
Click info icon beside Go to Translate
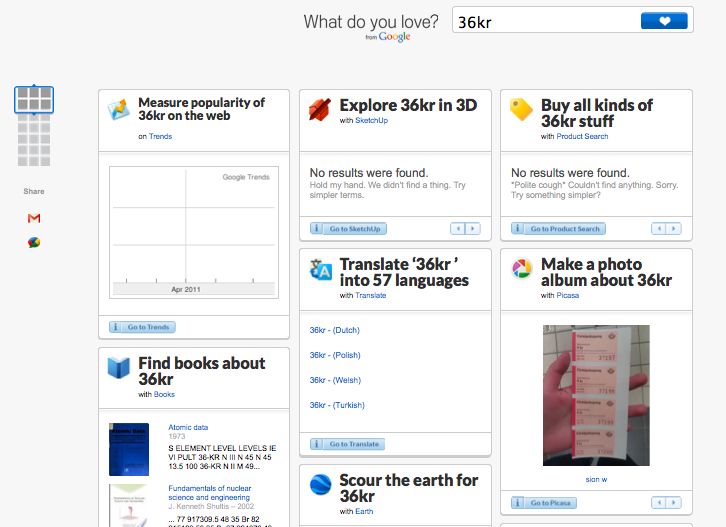(316, 444)
